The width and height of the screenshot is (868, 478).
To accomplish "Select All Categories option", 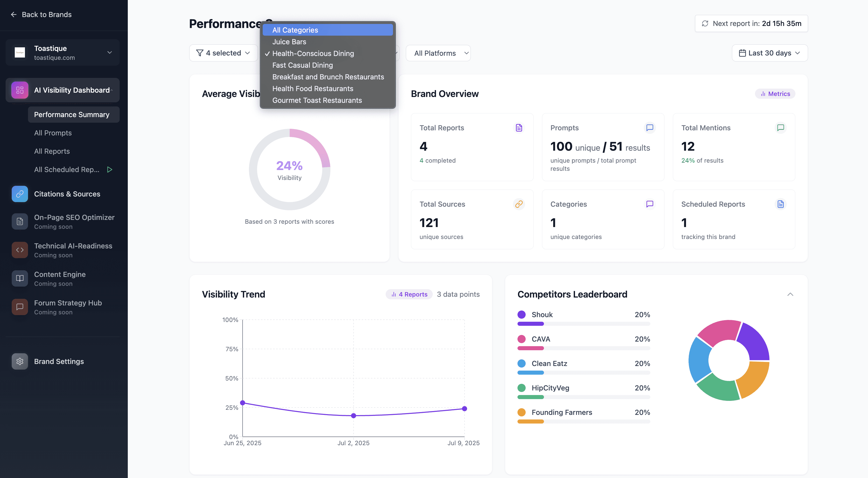I will [295, 30].
